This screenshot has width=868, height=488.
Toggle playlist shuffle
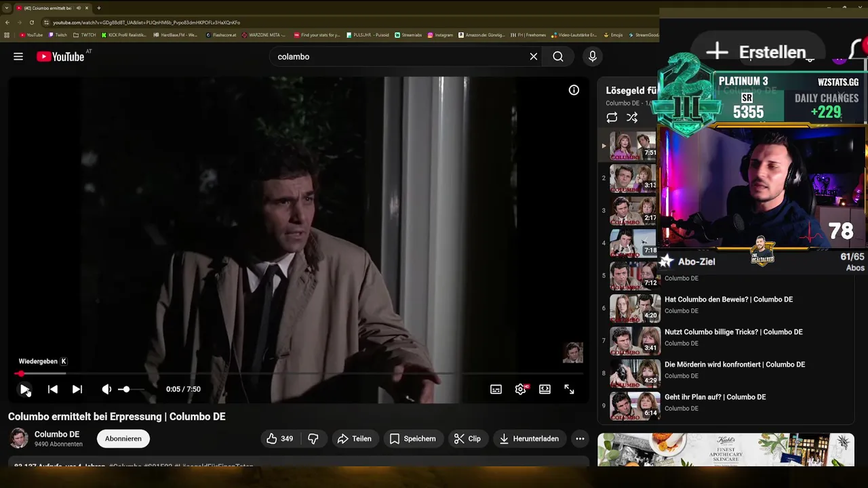click(x=632, y=117)
